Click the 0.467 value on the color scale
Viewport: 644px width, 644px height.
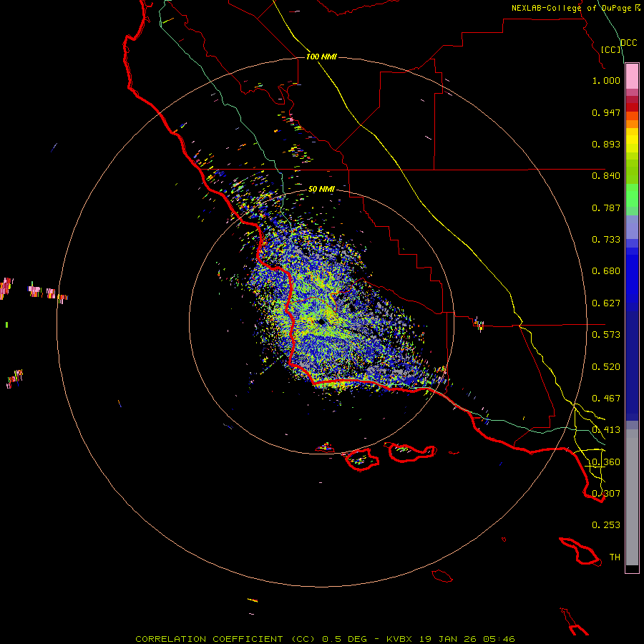click(x=606, y=399)
